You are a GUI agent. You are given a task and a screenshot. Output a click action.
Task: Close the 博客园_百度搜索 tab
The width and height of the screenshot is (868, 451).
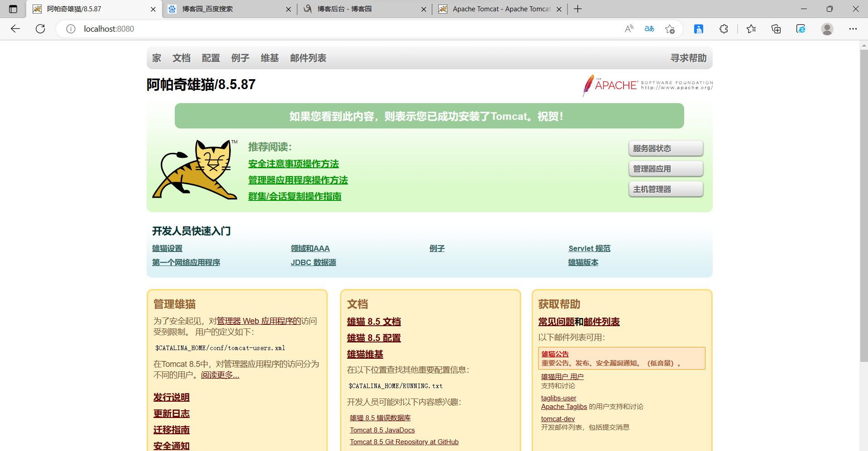[288, 9]
